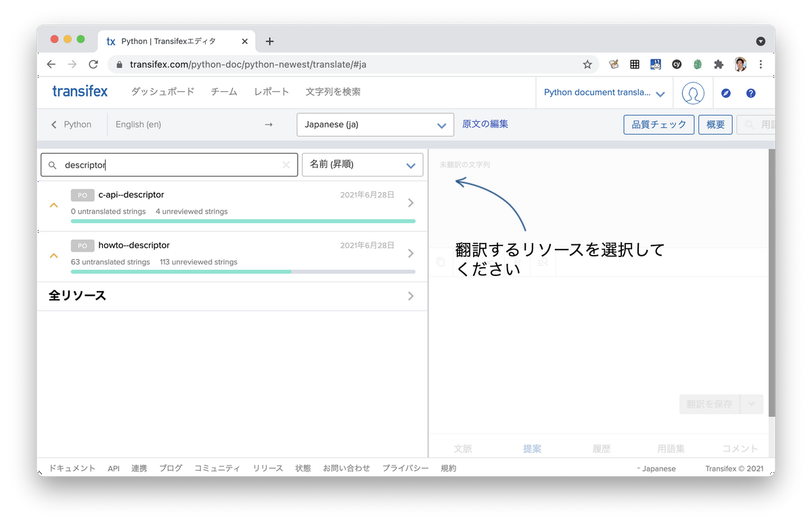The width and height of the screenshot is (812, 525).
Task: Switch to the 履歴 tab
Action: pos(602,449)
